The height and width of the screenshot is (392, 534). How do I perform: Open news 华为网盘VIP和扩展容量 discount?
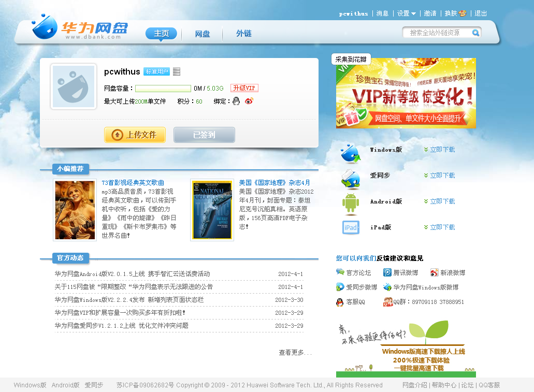point(120,313)
